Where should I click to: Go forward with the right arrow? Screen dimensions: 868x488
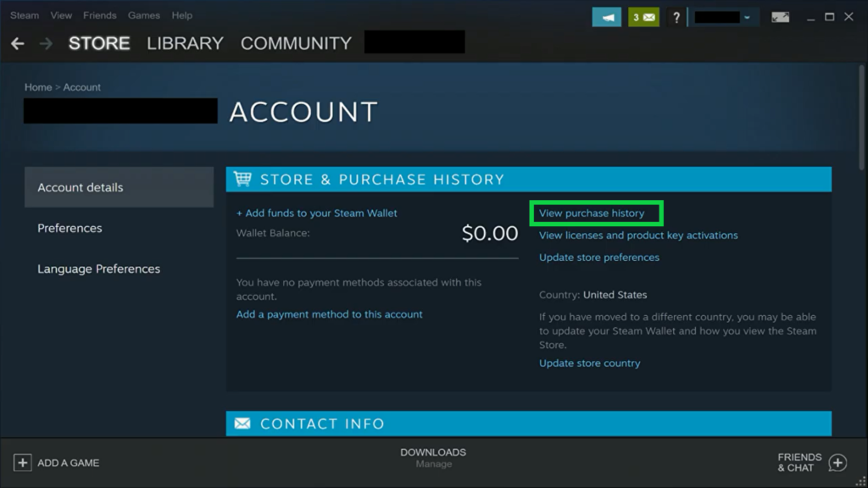pos(47,43)
